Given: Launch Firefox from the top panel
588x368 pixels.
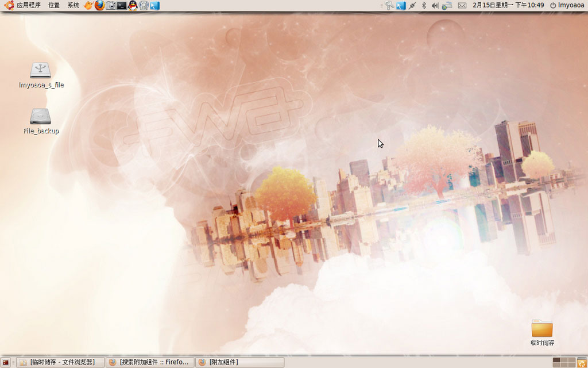Looking at the screenshot, I should pyautogui.click(x=99, y=5).
